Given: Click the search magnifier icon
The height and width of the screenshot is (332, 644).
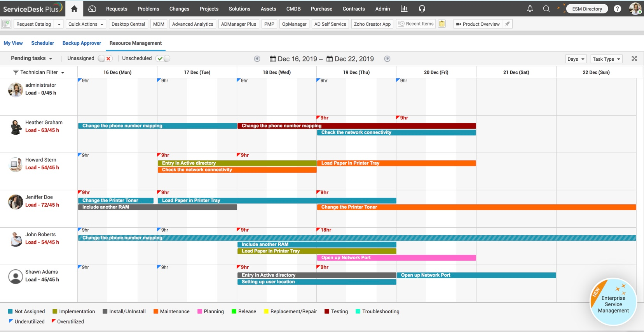Looking at the screenshot, I should [546, 9].
